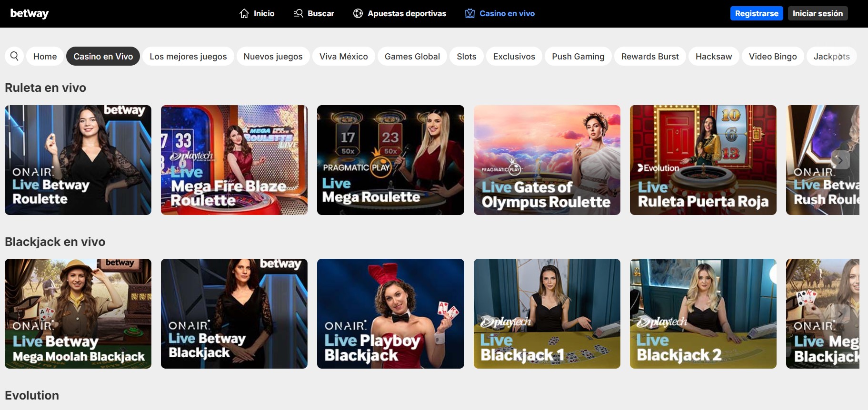Launch the Live Playboy Blackjack game

click(x=390, y=313)
